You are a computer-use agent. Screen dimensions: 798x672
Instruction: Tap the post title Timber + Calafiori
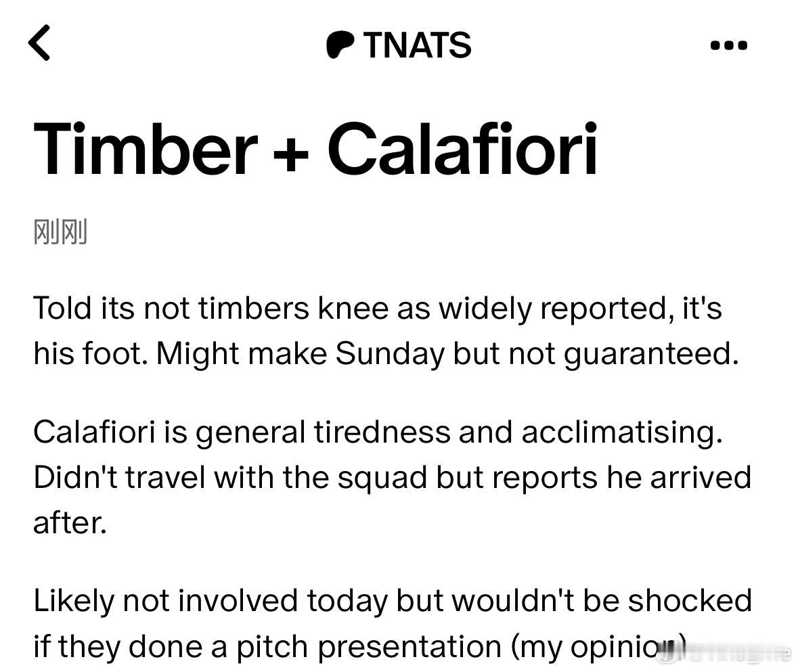(315, 149)
